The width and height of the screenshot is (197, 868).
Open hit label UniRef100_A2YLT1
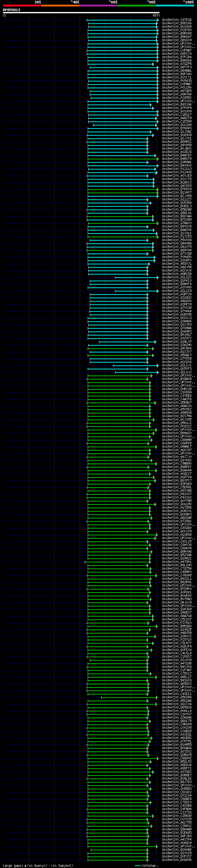[176, 78]
